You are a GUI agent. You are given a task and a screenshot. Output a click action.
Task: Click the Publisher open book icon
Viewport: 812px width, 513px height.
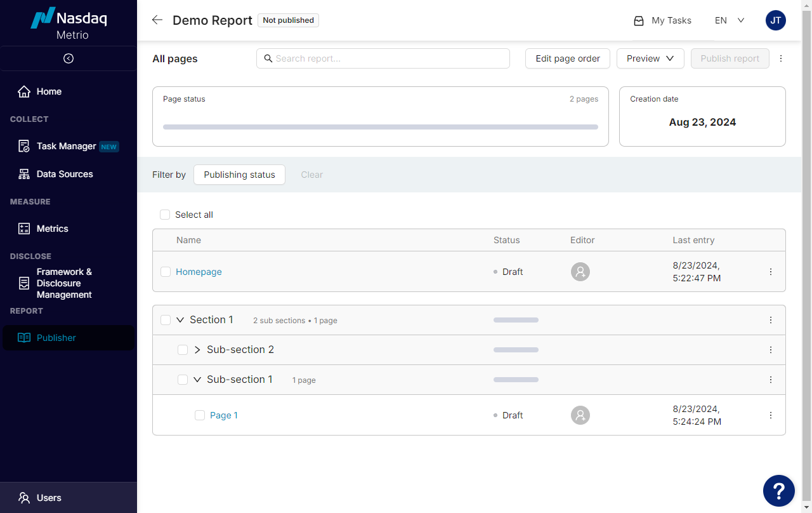24,338
